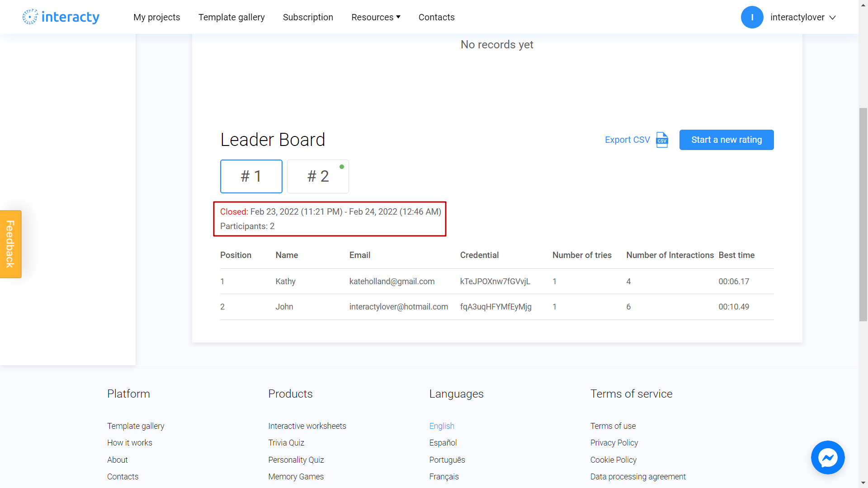Click Start a new rating button
Viewport: 868px width, 488px height.
point(726,140)
